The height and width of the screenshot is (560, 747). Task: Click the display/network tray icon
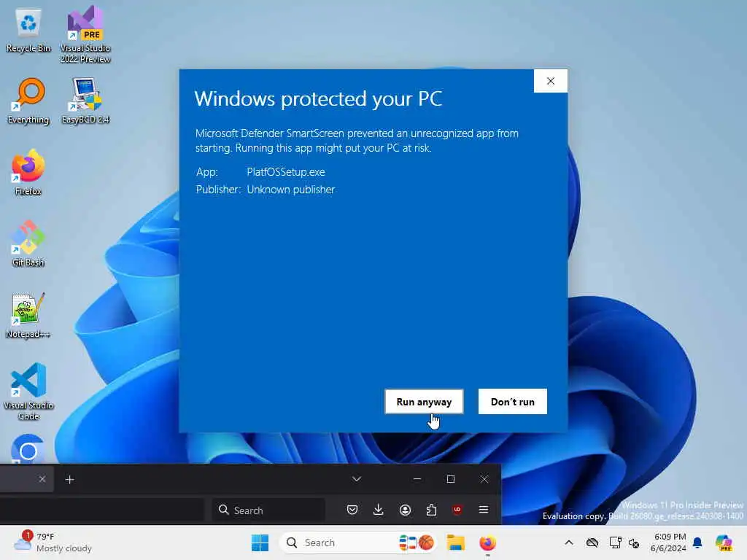tap(615, 542)
